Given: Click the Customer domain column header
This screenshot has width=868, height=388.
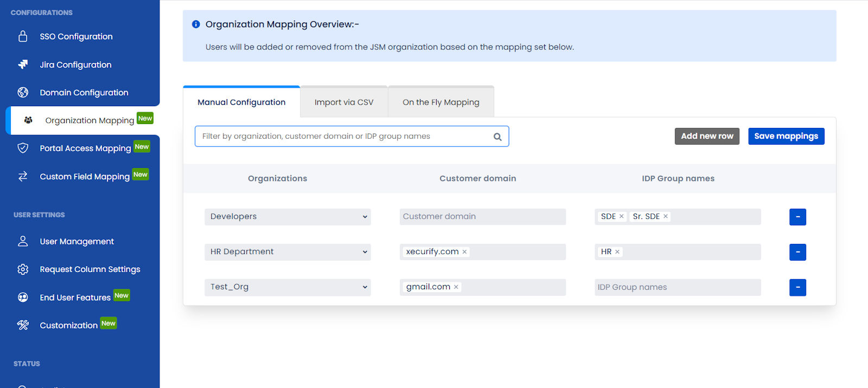Looking at the screenshot, I should pyautogui.click(x=477, y=178).
